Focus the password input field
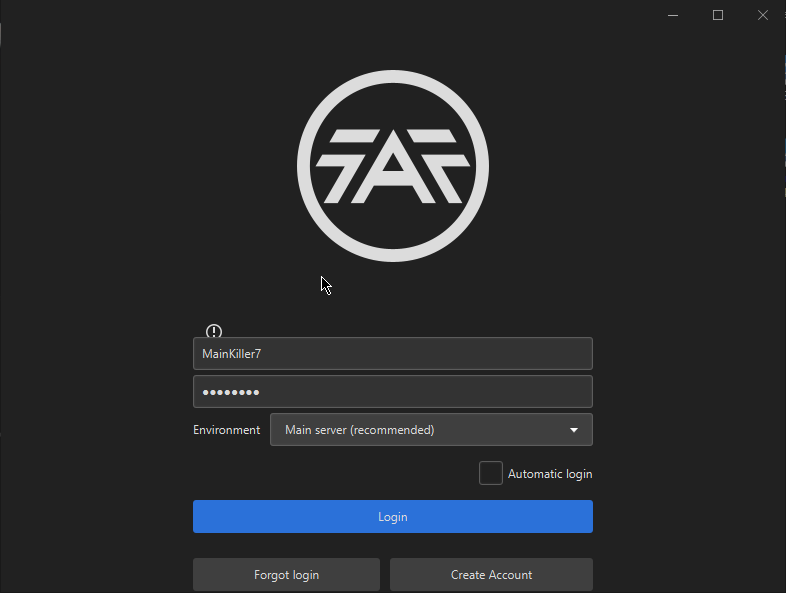This screenshot has height=593, width=786. (x=393, y=391)
